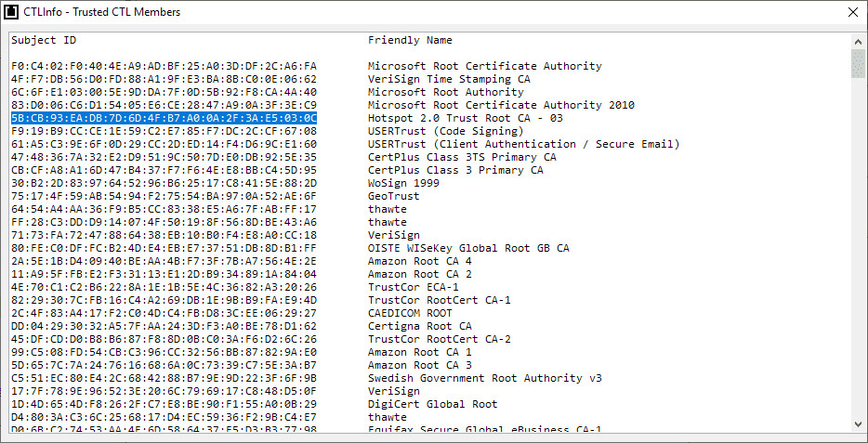The height and width of the screenshot is (443, 868).
Task: Select Hotspot 2.0 Trust Root CA - 03
Action: [x=465, y=118]
